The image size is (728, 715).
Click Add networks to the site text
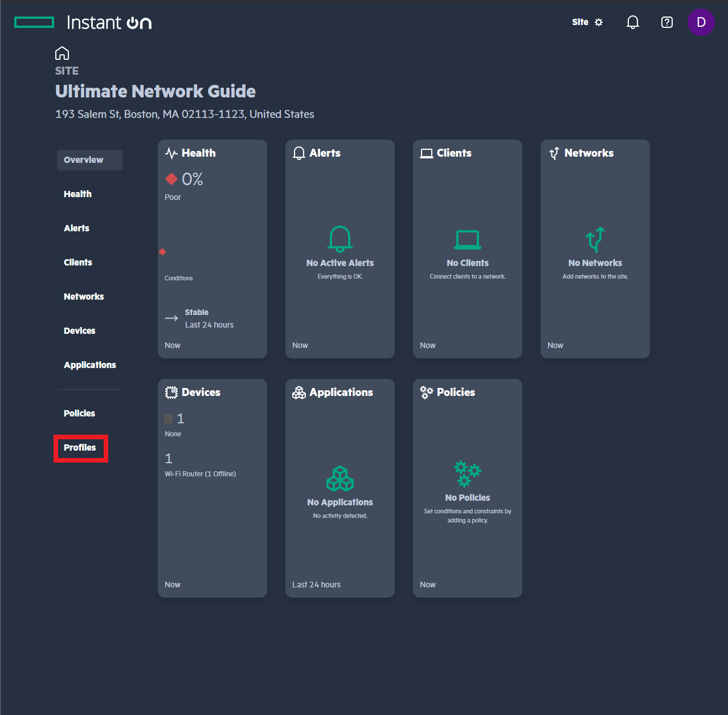pyautogui.click(x=595, y=277)
